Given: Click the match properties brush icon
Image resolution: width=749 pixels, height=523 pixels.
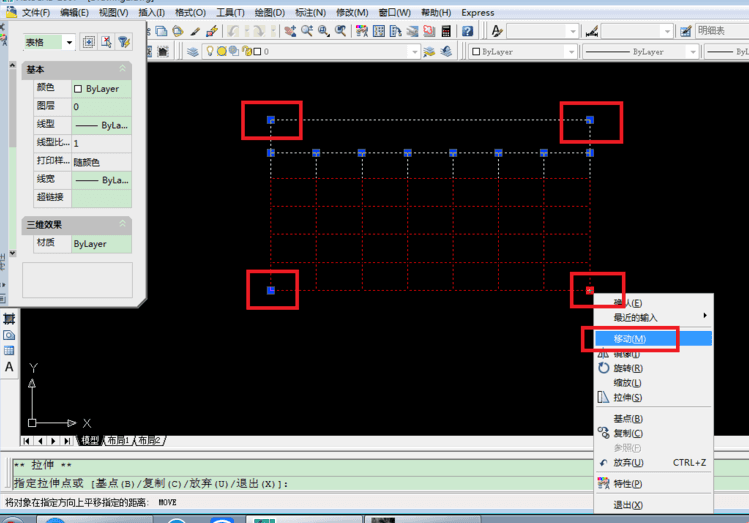Looking at the screenshot, I should tap(212, 32).
